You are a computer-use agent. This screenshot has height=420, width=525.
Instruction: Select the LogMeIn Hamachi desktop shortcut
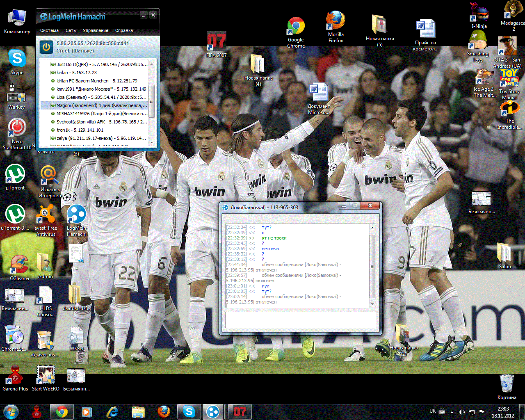click(x=77, y=220)
